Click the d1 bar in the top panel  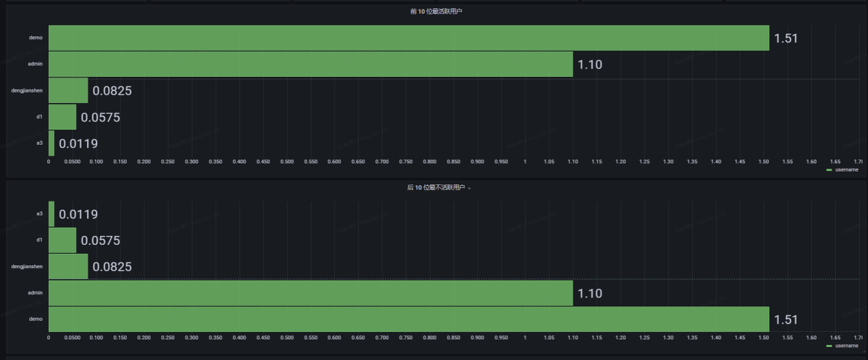point(62,117)
